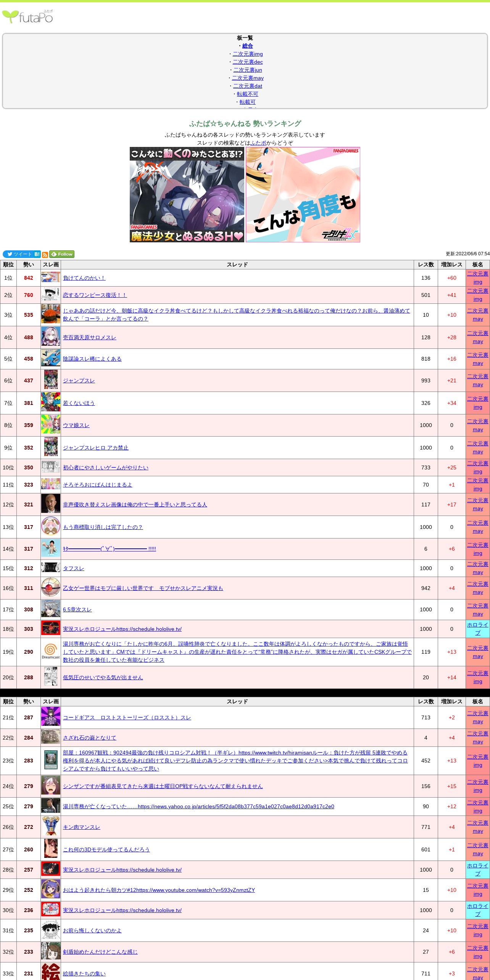Open 転載不可 in the board list
This screenshot has height=980, width=490.
tap(248, 94)
